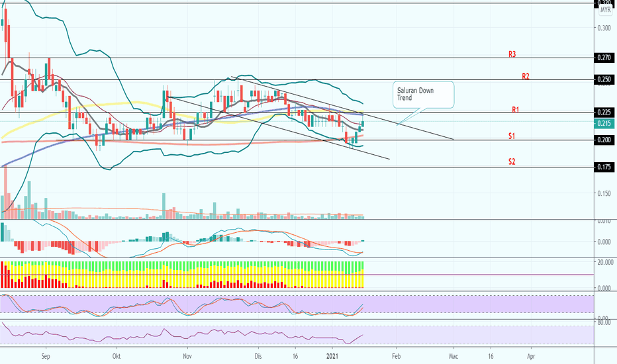The height and width of the screenshot is (364, 617).
Task: Click the 0.300 price axis label
Action: tap(604, 28)
